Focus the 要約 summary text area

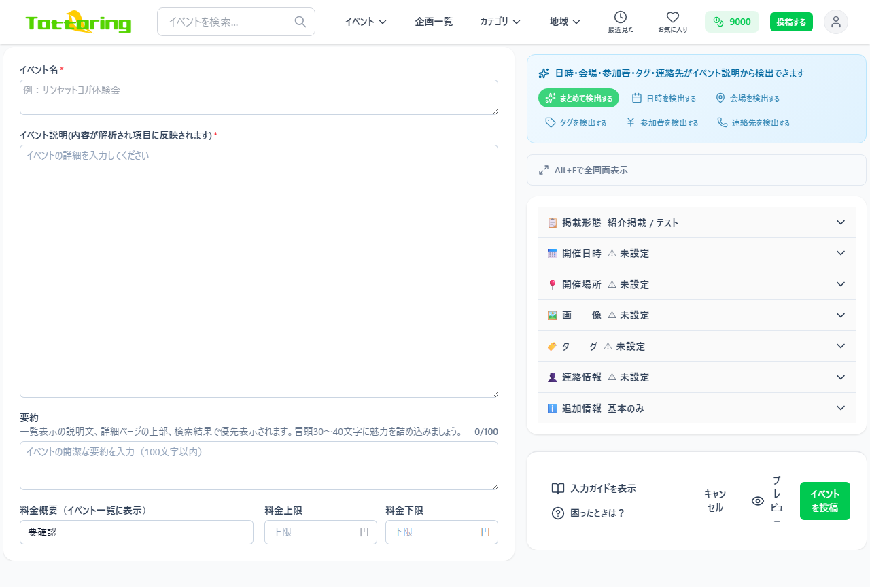coord(259,466)
